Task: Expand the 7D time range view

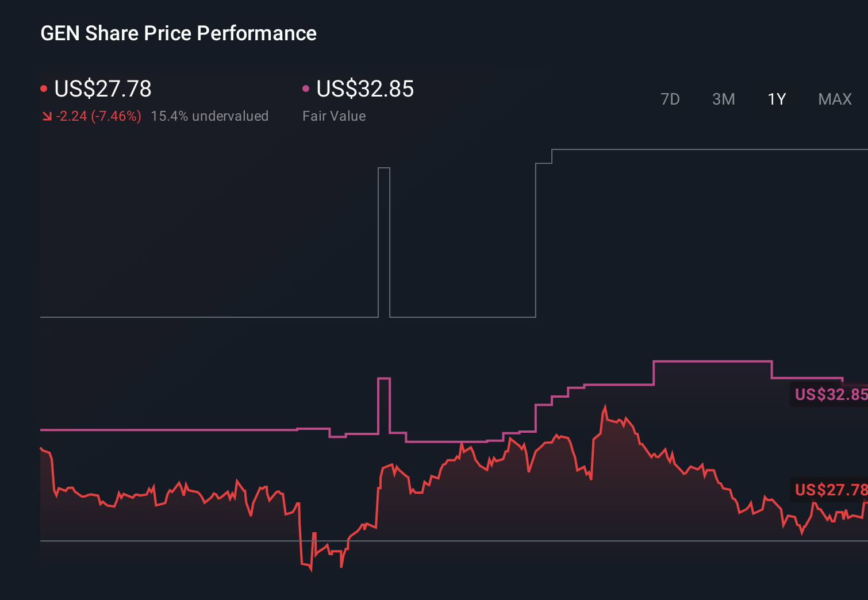Action: 670,99
